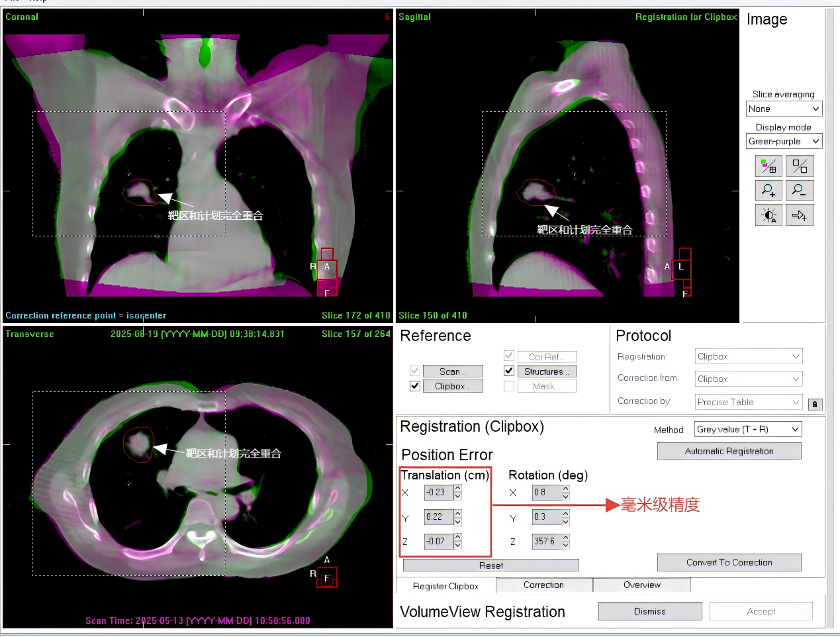Click the Convert To Correction button
This screenshot has height=637, width=840.
tap(729, 562)
